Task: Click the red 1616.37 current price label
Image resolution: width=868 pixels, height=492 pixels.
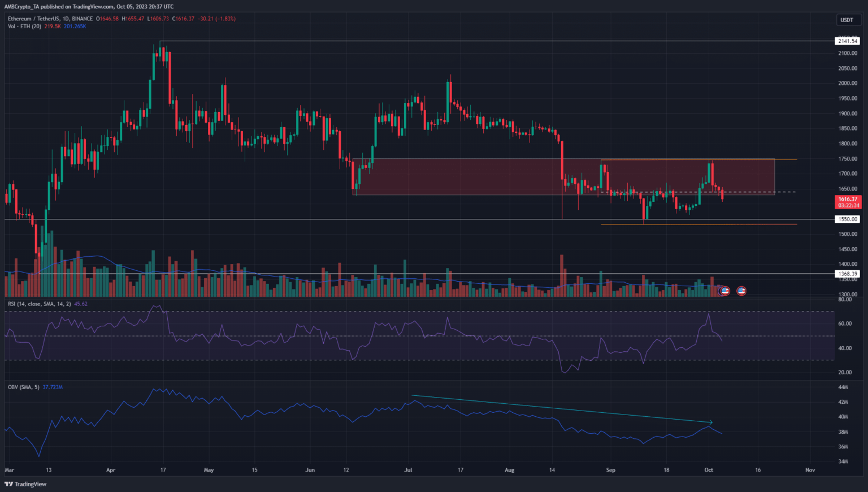Action: (x=847, y=200)
